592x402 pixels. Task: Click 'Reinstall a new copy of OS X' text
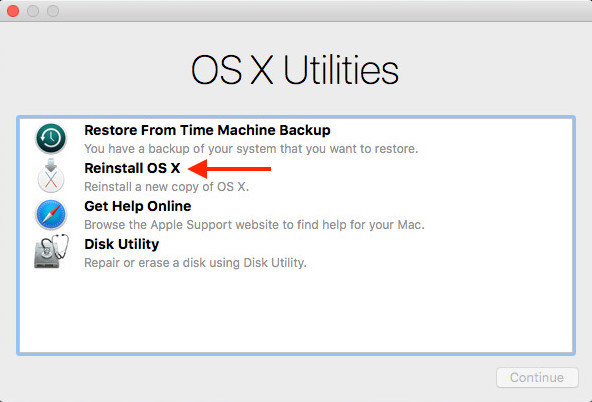click(166, 187)
